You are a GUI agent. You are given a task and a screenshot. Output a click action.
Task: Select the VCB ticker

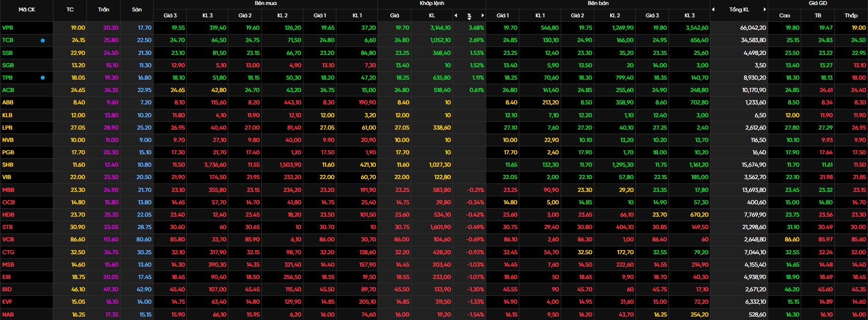(8, 239)
